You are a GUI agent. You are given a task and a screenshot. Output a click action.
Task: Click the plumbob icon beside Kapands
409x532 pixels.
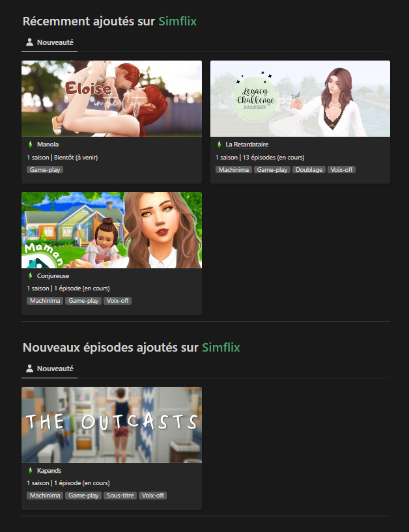coord(30,471)
